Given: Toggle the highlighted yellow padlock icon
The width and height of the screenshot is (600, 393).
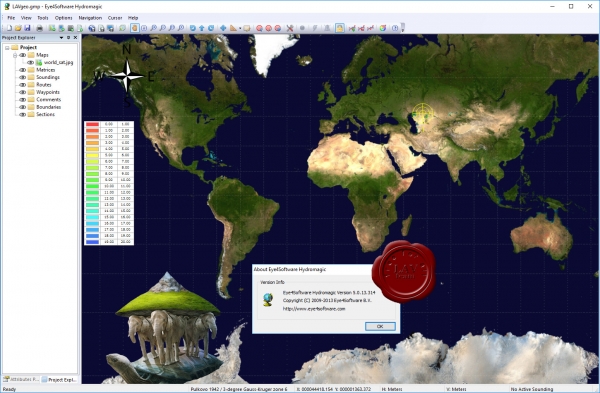Looking at the screenshot, I should pyautogui.click(x=339, y=28).
